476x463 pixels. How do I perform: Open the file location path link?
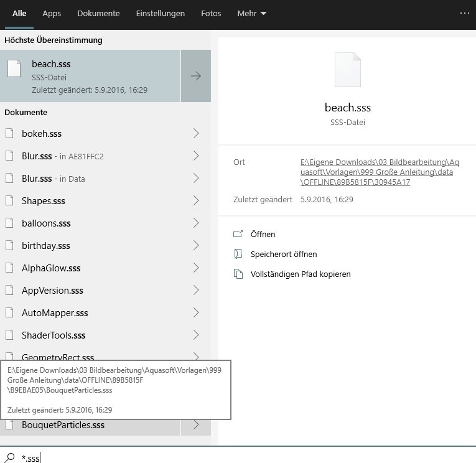pyautogui.click(x=379, y=172)
